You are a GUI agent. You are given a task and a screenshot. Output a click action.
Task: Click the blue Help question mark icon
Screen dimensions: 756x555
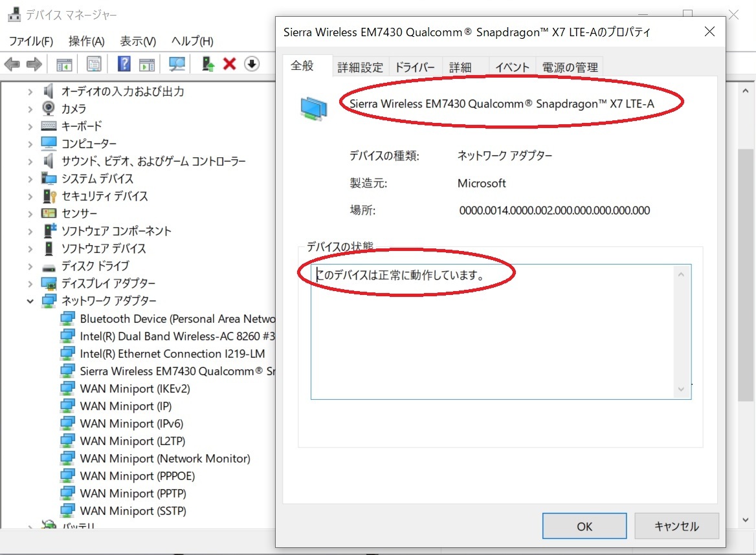(124, 63)
